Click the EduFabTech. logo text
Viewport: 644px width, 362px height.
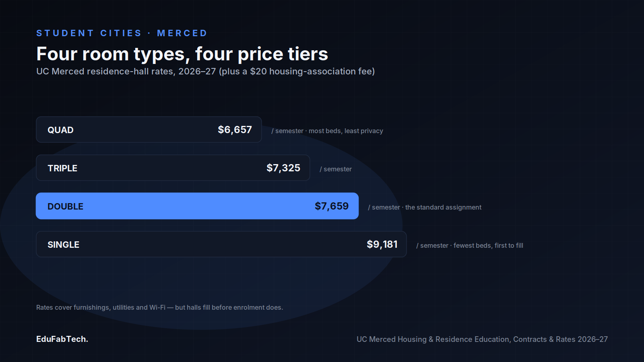coord(62,339)
